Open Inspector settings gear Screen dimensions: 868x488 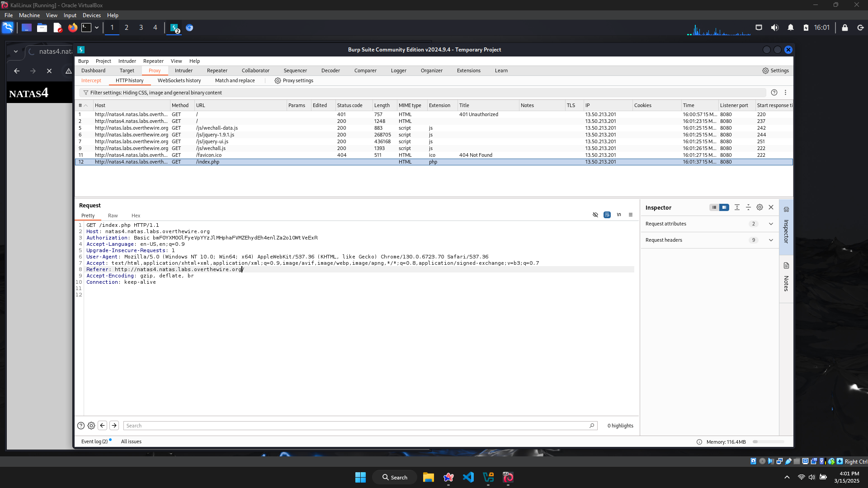click(759, 207)
